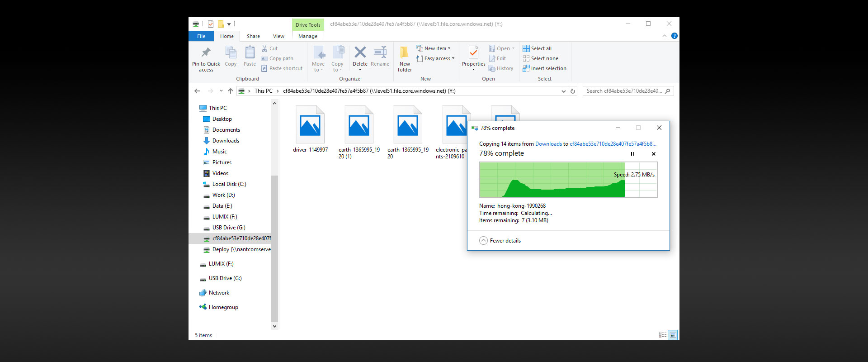Go up one folder level
Screen dimensions: 868x362
click(231, 91)
